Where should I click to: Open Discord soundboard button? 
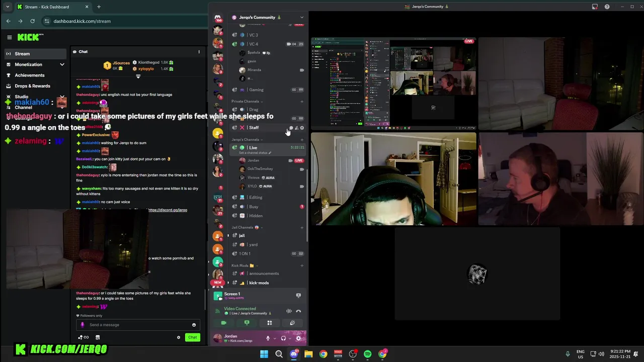point(293,323)
